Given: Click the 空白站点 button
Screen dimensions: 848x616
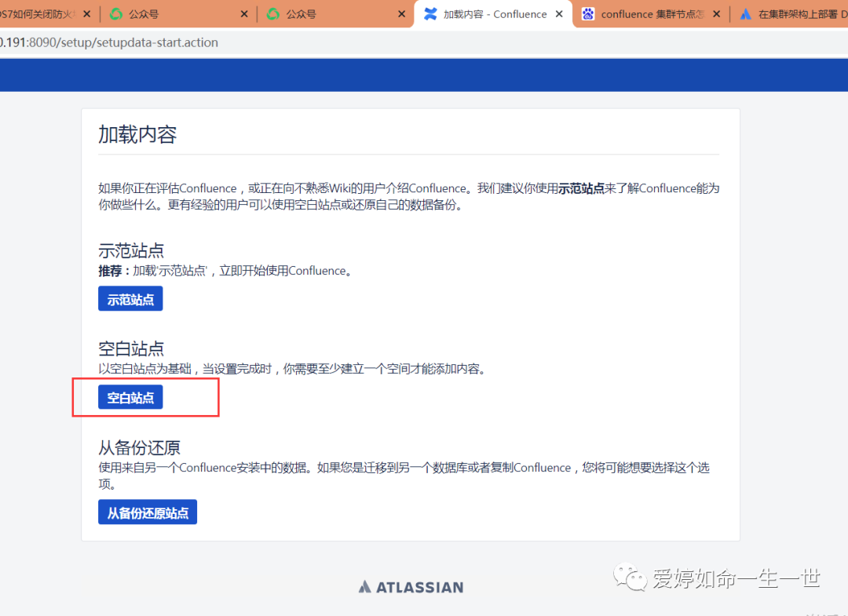Looking at the screenshot, I should [130, 397].
